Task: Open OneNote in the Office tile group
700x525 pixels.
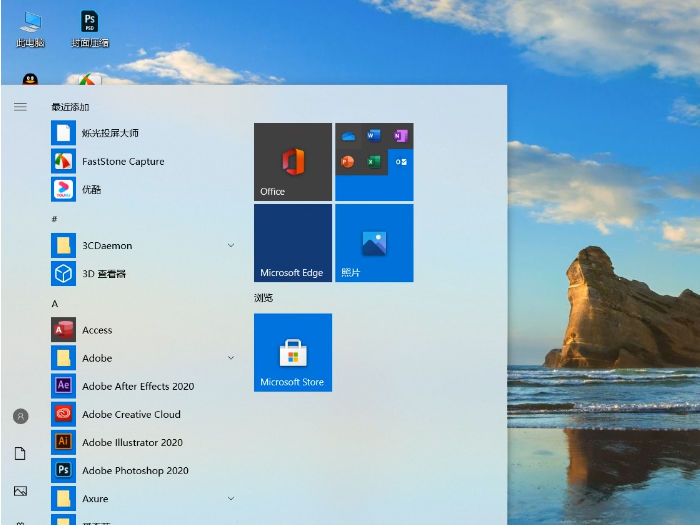Action: [400, 136]
